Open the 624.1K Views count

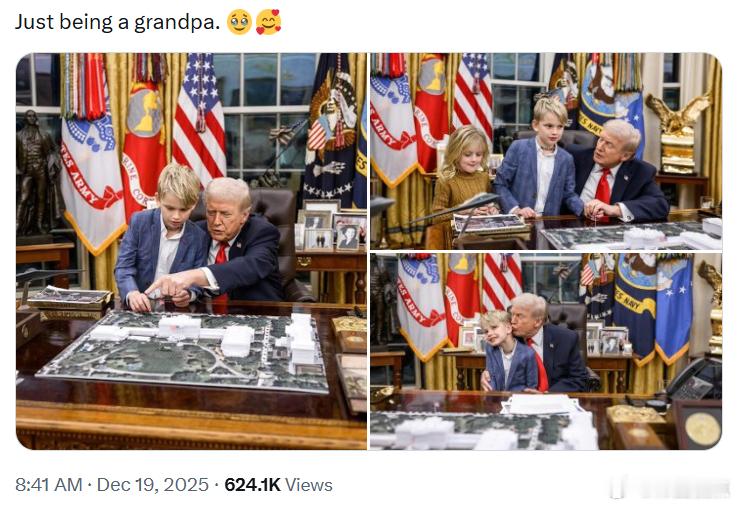[278, 484]
